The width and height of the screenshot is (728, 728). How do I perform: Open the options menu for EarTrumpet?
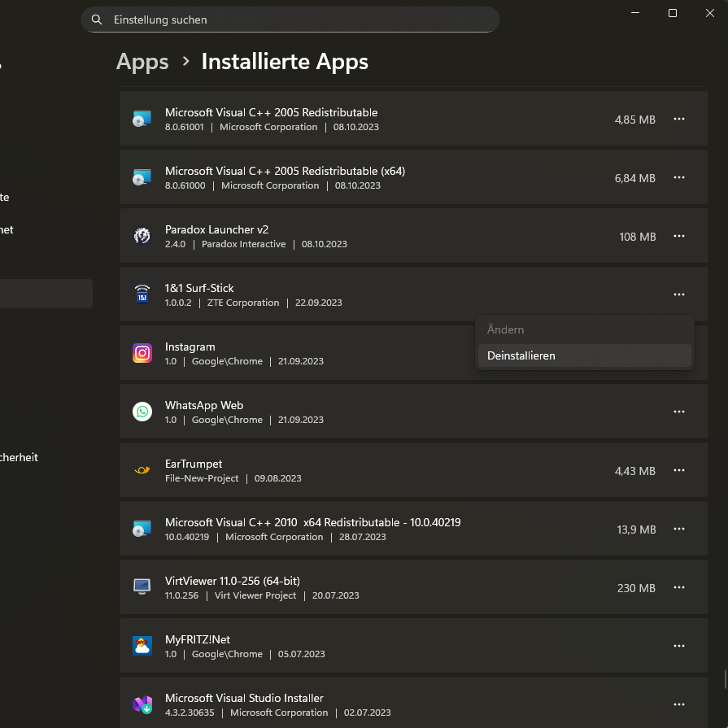click(679, 470)
